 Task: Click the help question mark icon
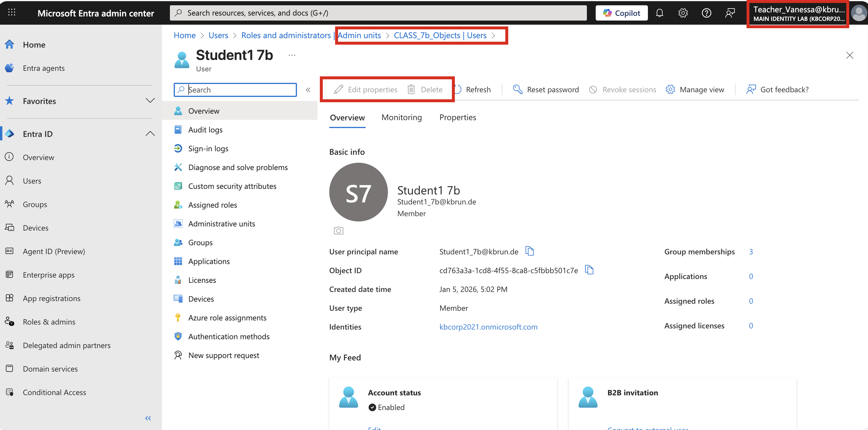[706, 13]
